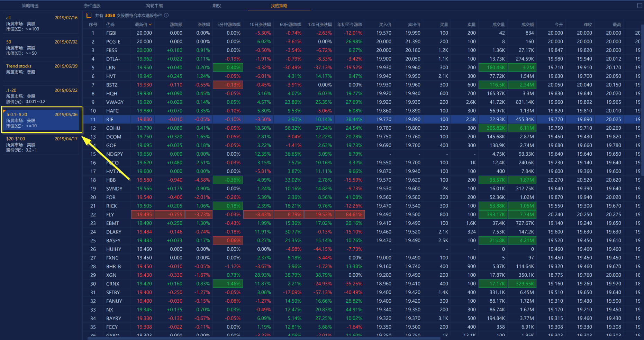The width and height of the screenshot is (644, 340).
Task: Open the Trend stocks strategy
Action: coord(42,72)
